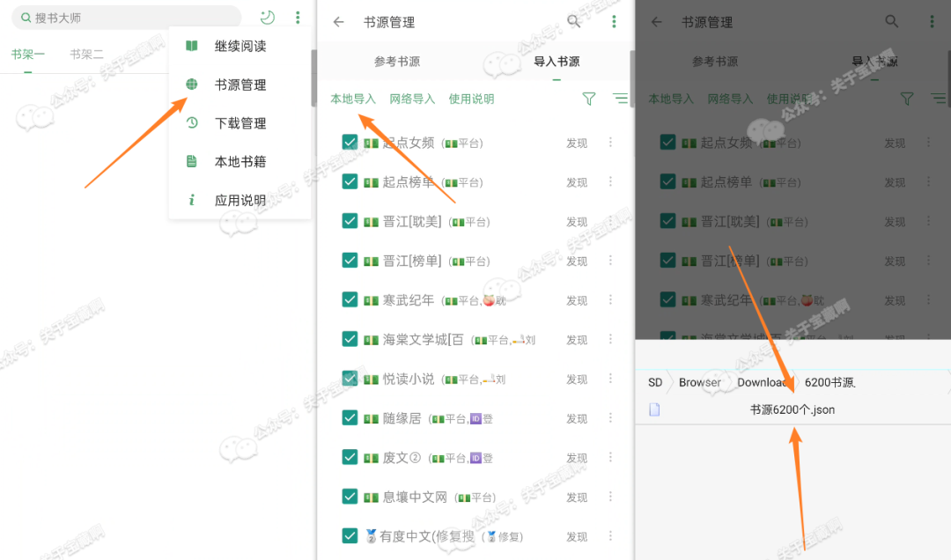Open the bookshelf overflow menu dots
Image resolution: width=951 pixels, height=560 pixels.
click(298, 18)
